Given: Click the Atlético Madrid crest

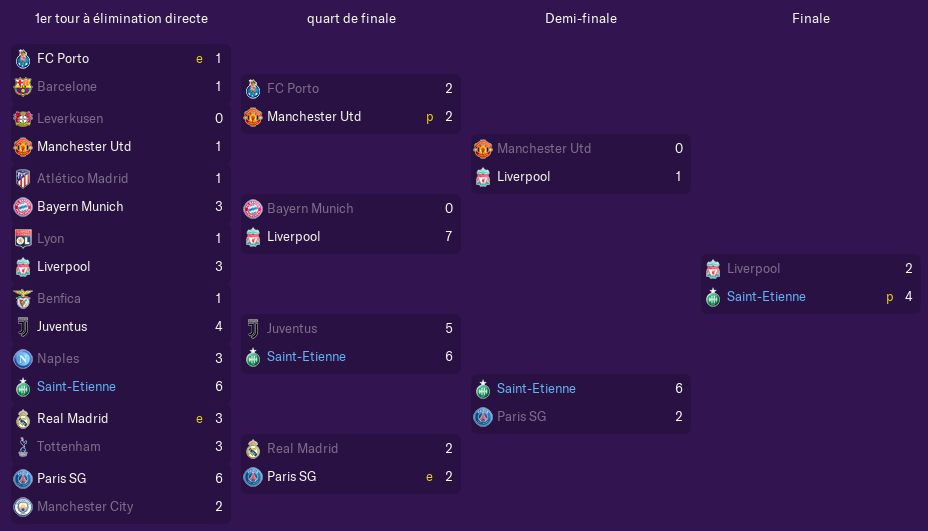Looking at the screenshot, I should coord(23,178).
